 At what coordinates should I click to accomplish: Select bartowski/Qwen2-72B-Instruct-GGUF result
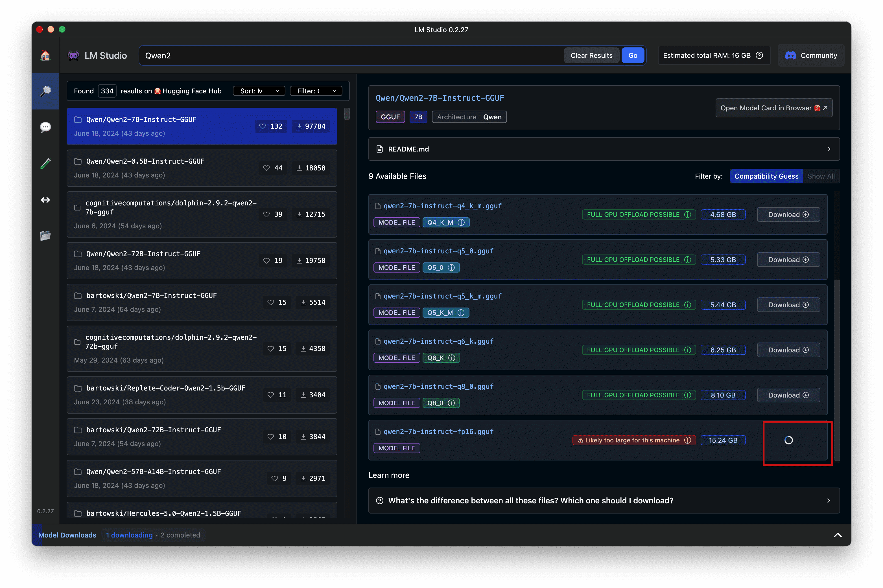tap(202, 436)
